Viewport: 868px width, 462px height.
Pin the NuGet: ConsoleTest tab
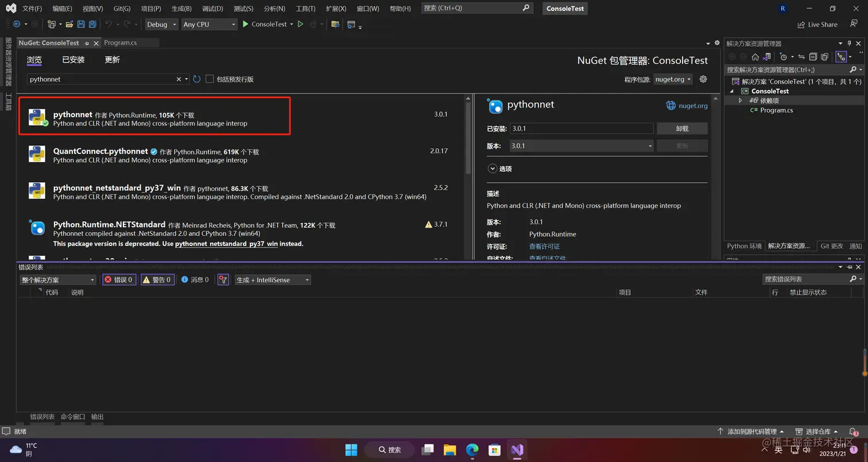tap(87, 43)
